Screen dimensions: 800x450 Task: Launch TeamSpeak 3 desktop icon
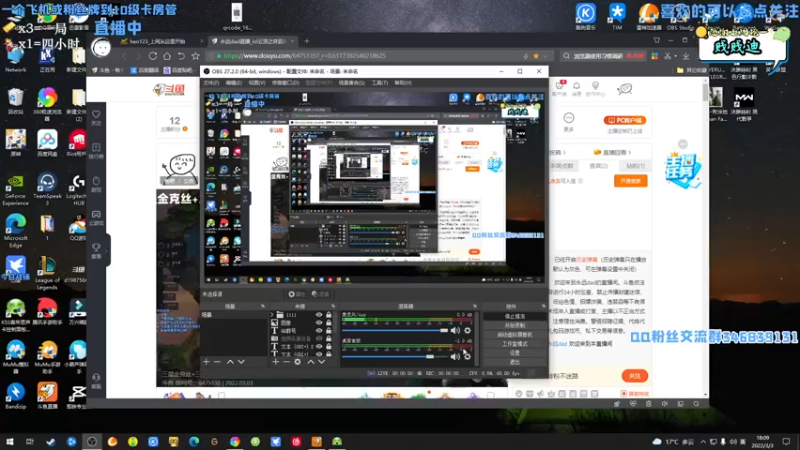(47, 189)
